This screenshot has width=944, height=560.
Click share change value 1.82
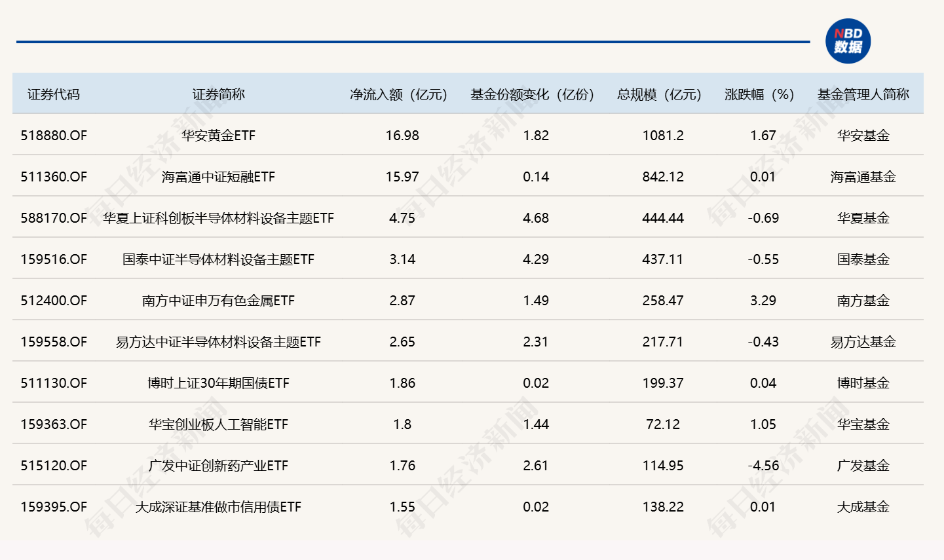point(536,136)
